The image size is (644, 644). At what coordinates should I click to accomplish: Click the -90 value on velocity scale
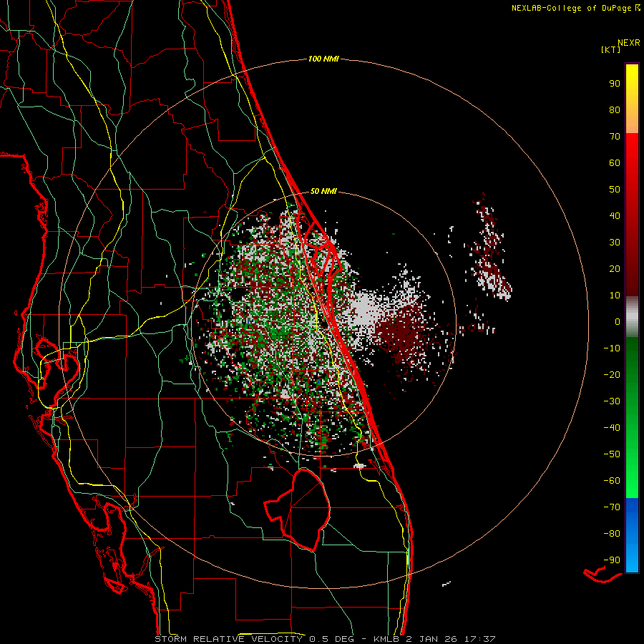coord(612,560)
